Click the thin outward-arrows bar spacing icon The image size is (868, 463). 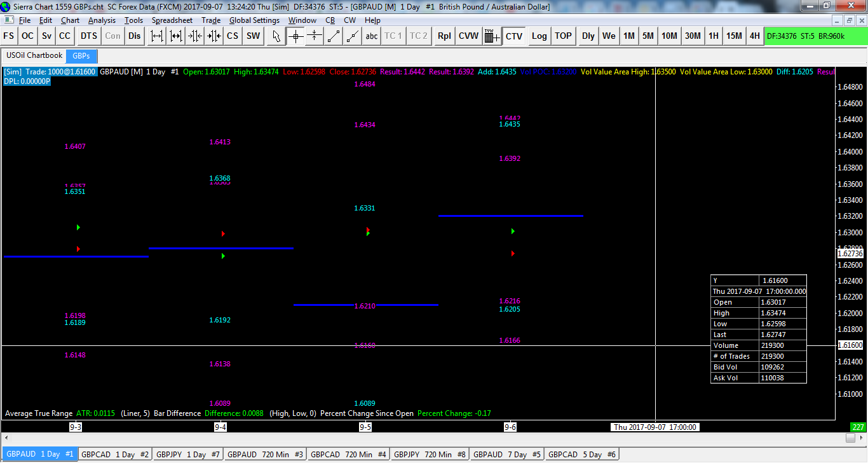pos(157,36)
